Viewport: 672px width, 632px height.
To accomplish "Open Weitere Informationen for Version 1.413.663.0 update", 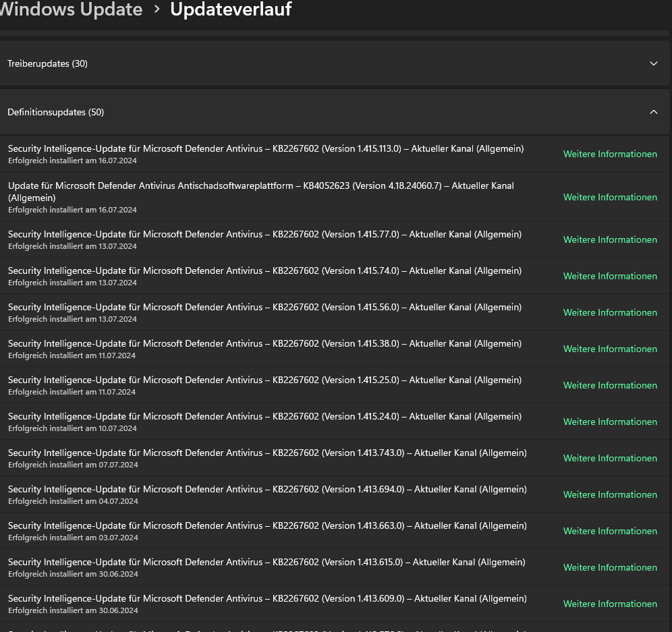I will (610, 531).
